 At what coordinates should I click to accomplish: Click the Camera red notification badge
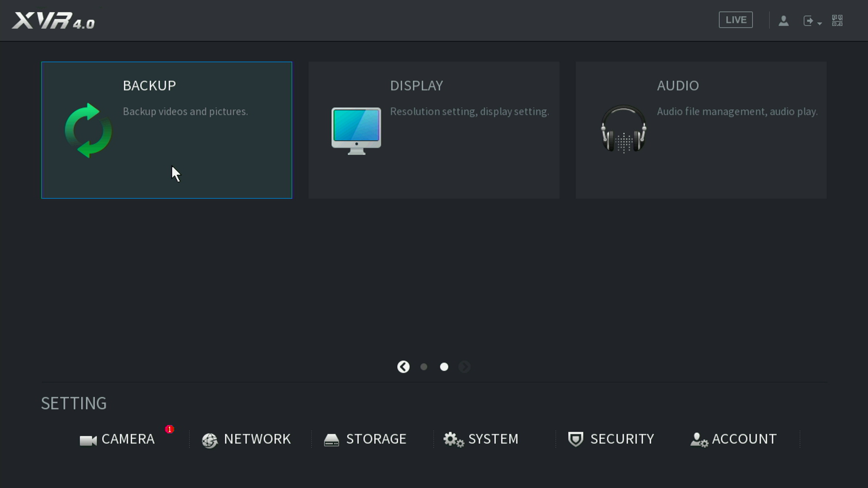(170, 429)
